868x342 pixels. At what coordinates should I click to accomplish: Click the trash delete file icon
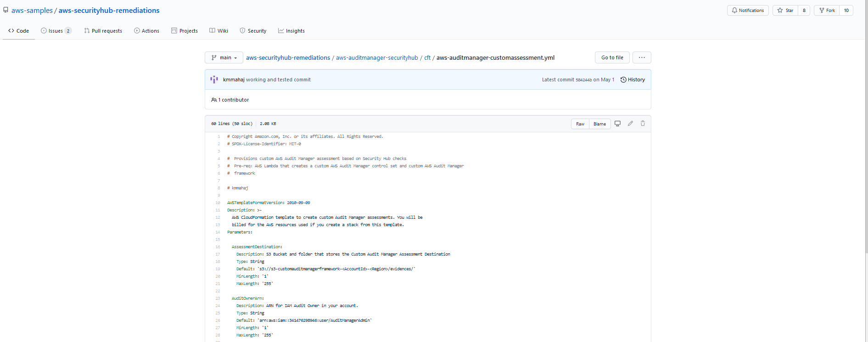tap(643, 124)
